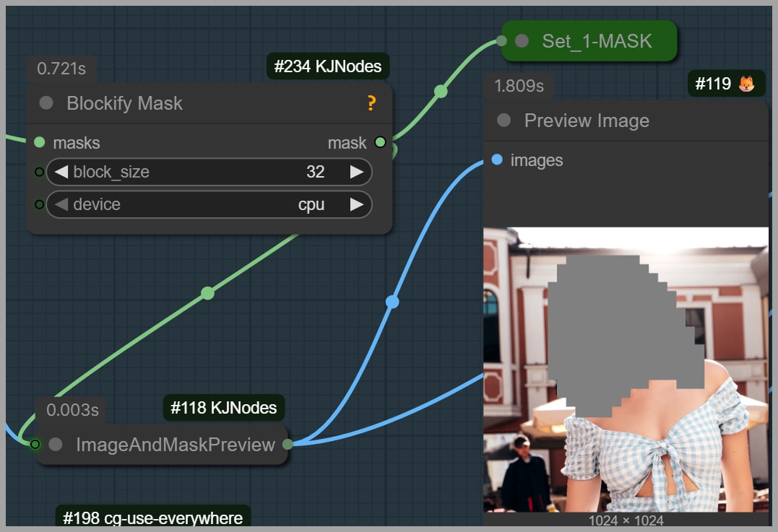
Task: Click the #198 cg-use-everywhere badge
Action: (x=153, y=518)
